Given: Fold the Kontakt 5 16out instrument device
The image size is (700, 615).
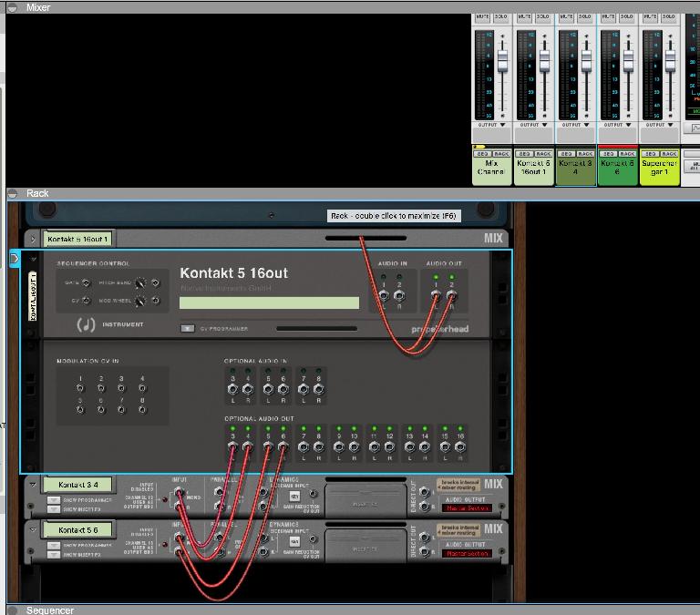Looking at the screenshot, I should tap(33, 259).
